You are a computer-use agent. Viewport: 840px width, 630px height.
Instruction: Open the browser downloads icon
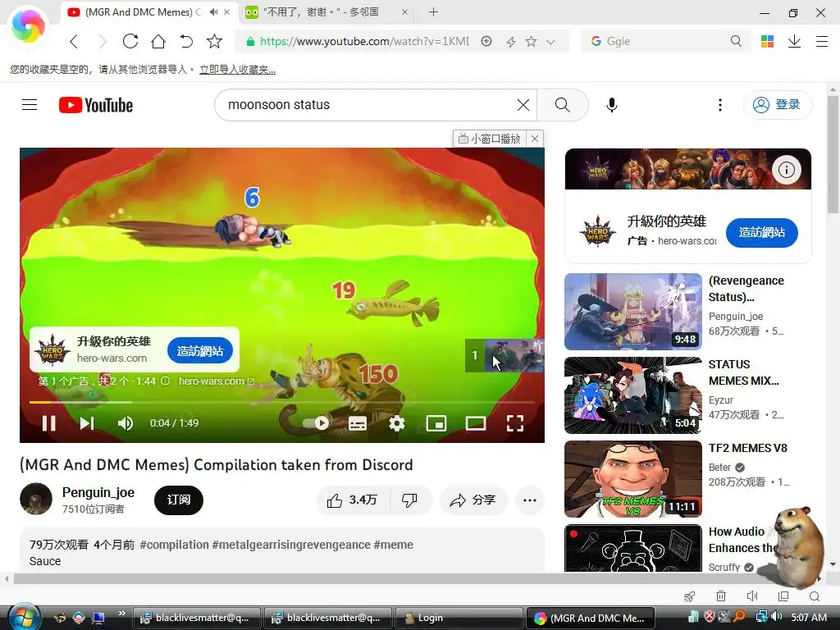794,41
